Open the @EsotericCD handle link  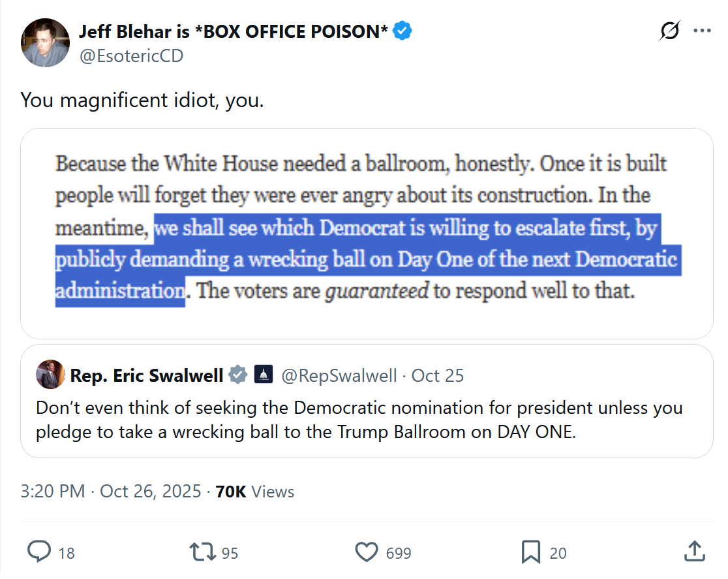tap(131, 56)
